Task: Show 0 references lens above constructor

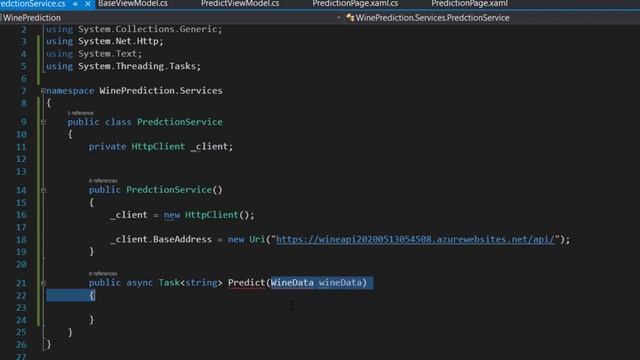Action: [103, 180]
